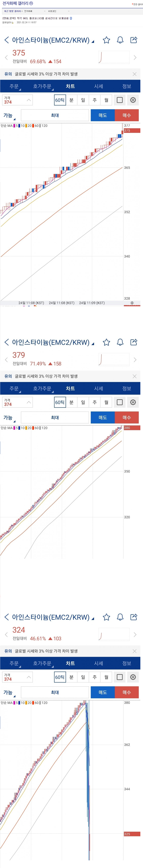Click the MA 5 color swatch on 375 chart
This screenshot has width=143, height=868.
(x=14, y=126)
